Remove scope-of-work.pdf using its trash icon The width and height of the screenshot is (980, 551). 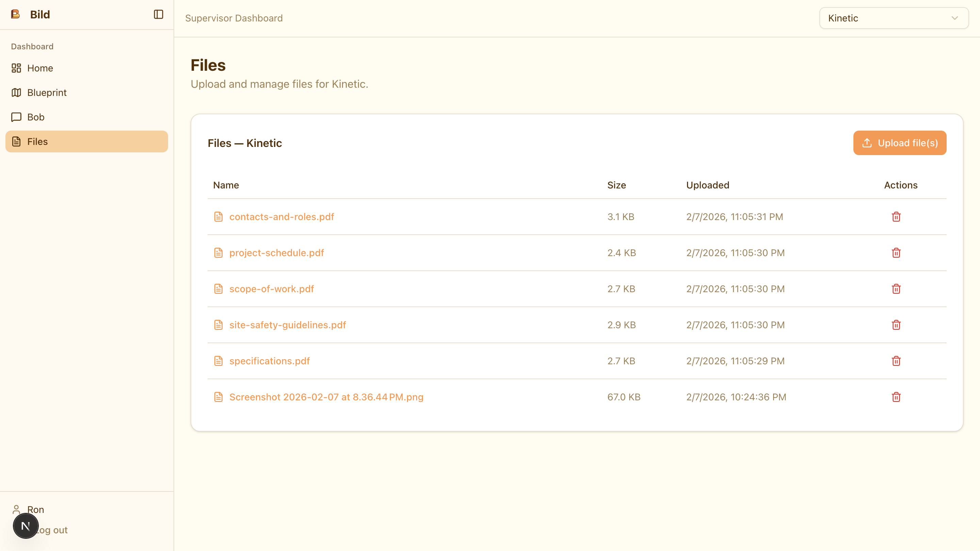pyautogui.click(x=896, y=289)
